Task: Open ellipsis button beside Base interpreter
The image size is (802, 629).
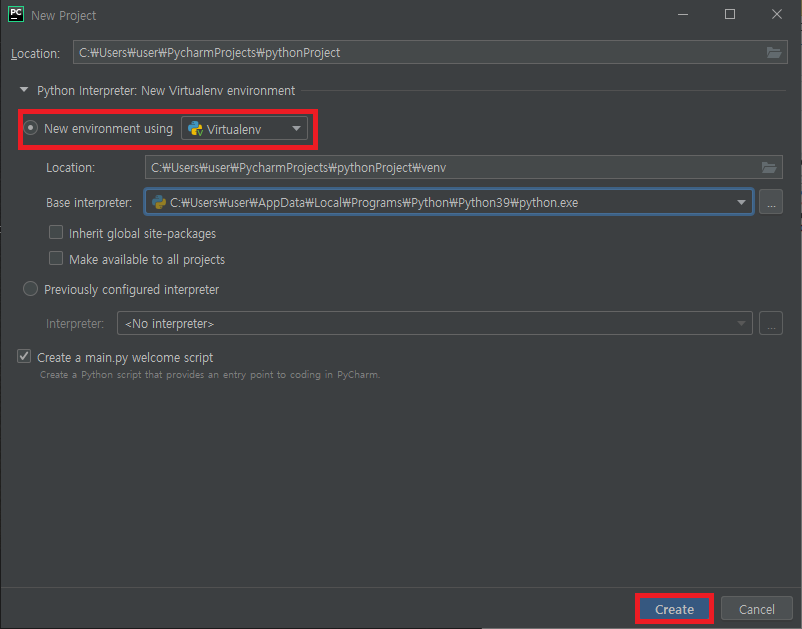Action: [x=771, y=203]
